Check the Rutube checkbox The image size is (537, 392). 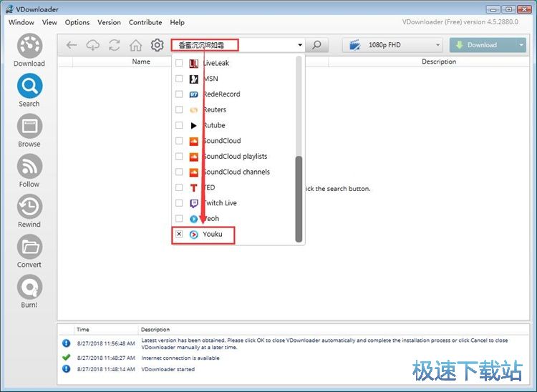tap(179, 125)
